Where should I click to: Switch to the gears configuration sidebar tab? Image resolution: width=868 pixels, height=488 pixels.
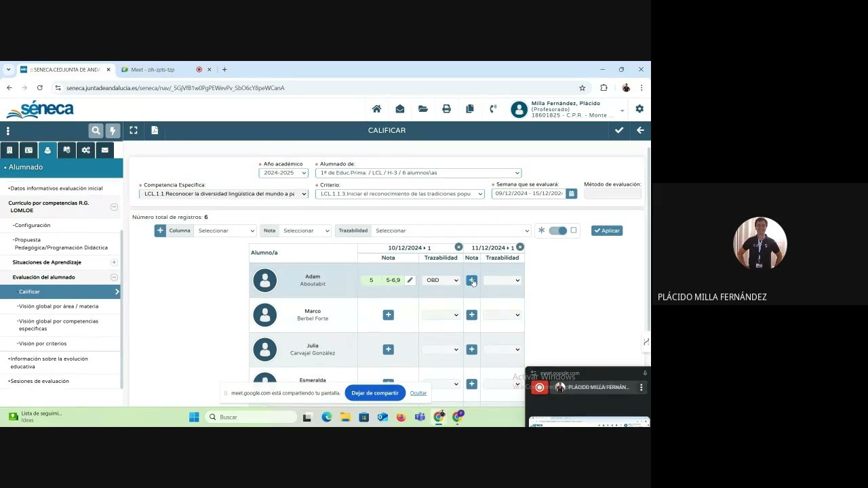coord(85,150)
